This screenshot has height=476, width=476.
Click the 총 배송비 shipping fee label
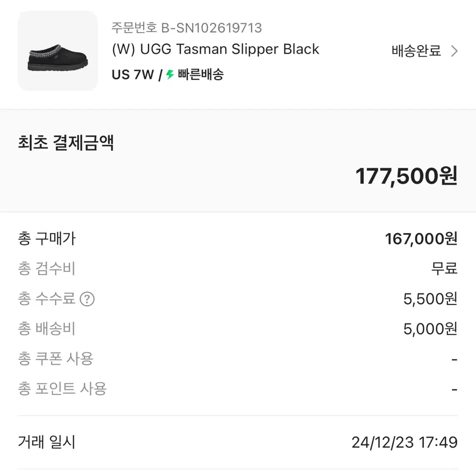(46, 329)
